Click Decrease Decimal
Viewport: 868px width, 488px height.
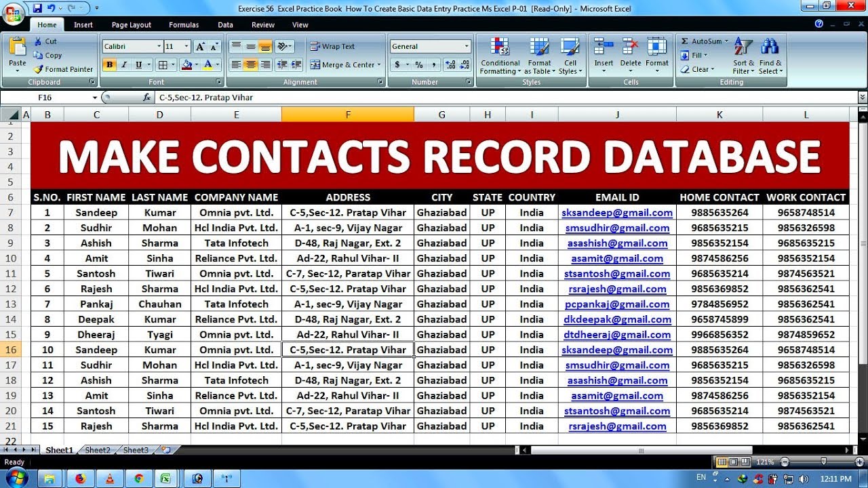click(x=463, y=65)
